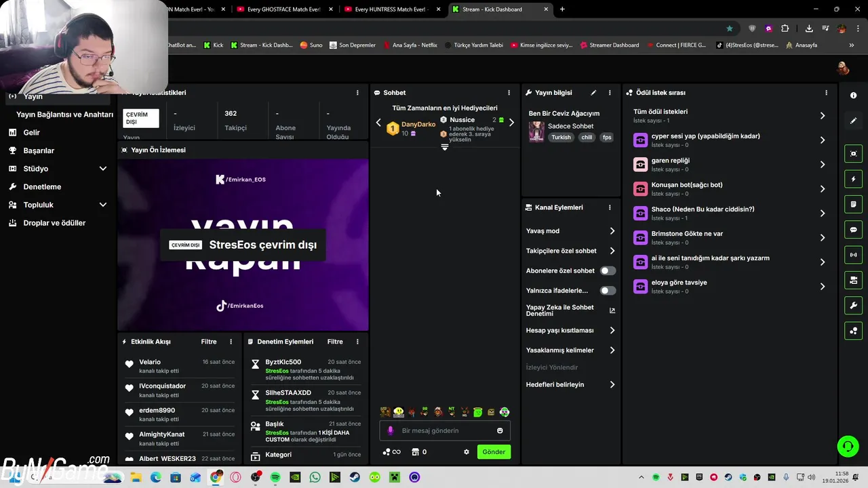Open Yayın Bağlantısı ve Anahtarı page
This screenshot has height=488, width=868.
[64, 115]
